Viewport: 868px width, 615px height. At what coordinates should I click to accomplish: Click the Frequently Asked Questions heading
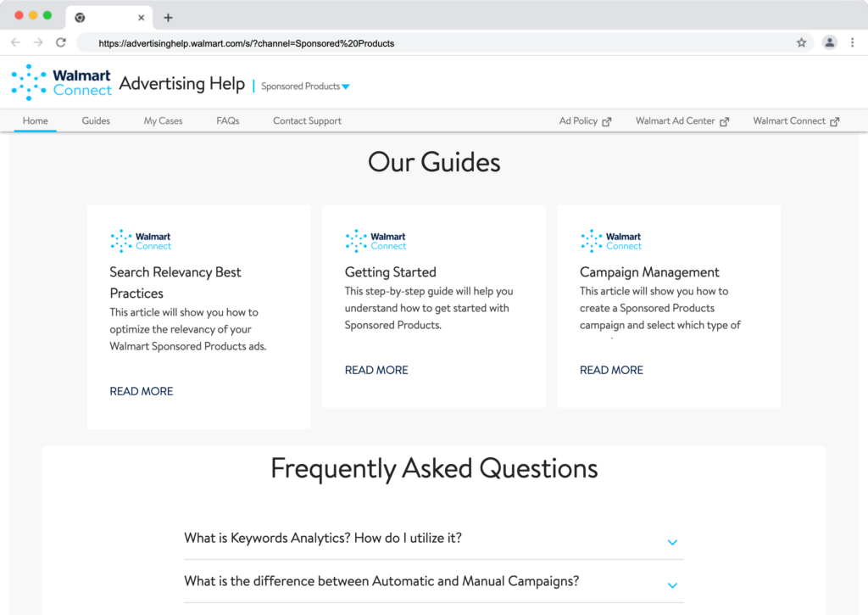[434, 468]
